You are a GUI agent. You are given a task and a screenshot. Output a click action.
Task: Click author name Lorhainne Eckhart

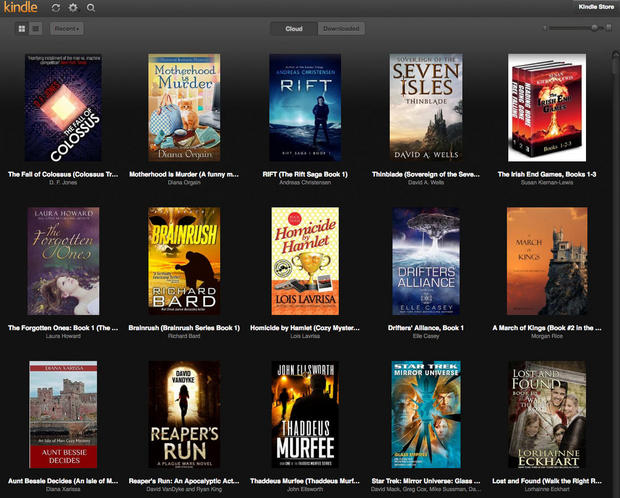[547, 489]
